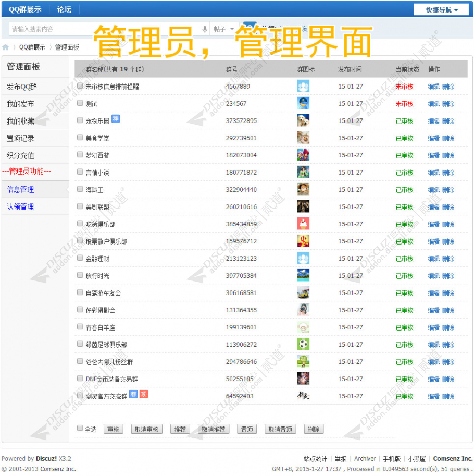The height and width of the screenshot is (476, 474).
Task: Click the blue 荐 badge beside 宠物乐园
Action: 116,119
